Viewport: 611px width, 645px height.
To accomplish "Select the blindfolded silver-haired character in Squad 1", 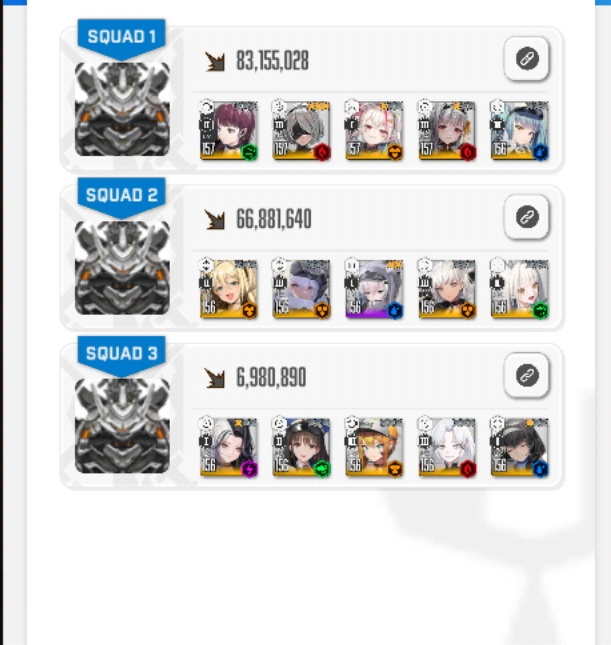I will pos(302,130).
